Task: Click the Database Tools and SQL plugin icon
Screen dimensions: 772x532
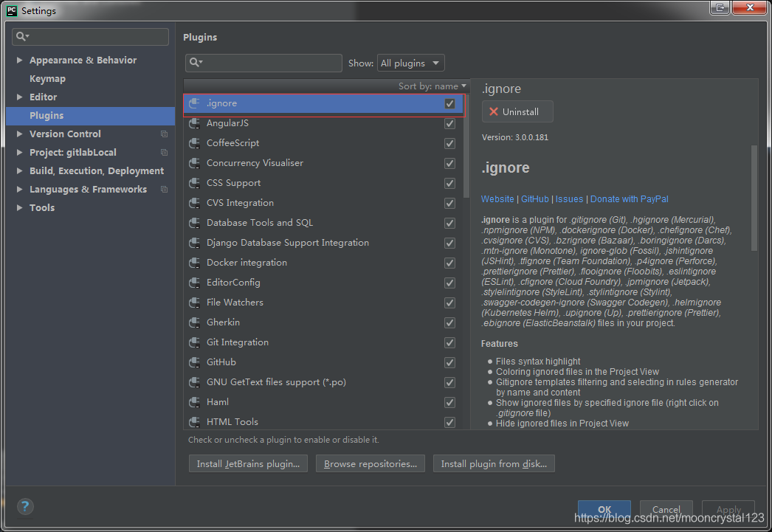Action: coord(195,223)
